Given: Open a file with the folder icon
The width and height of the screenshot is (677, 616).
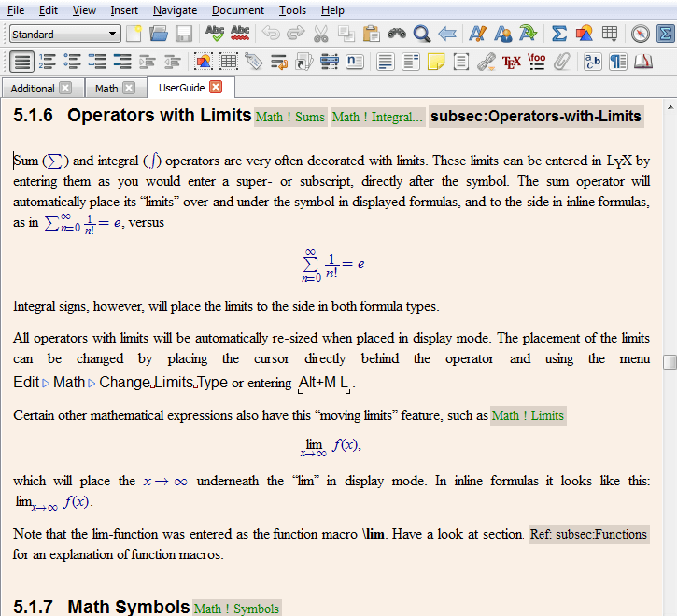Looking at the screenshot, I should tap(159, 35).
